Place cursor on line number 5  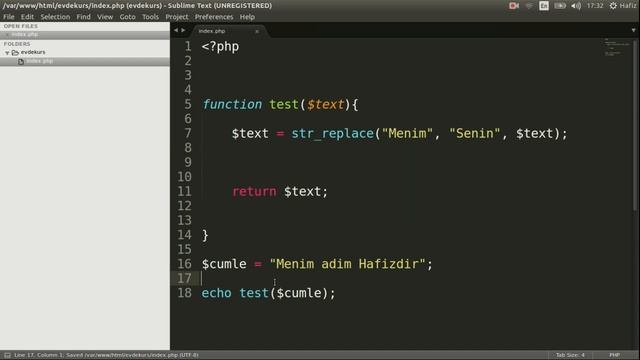(188, 104)
